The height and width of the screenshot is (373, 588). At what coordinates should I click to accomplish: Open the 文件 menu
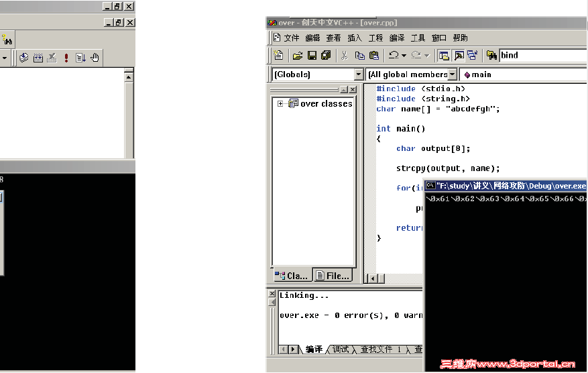292,38
